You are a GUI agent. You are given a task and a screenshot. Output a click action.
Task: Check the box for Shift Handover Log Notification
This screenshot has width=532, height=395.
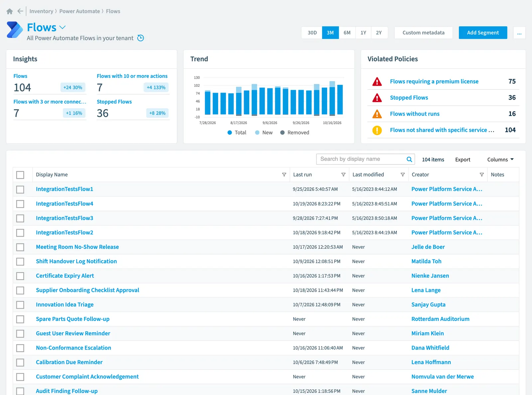click(x=20, y=261)
